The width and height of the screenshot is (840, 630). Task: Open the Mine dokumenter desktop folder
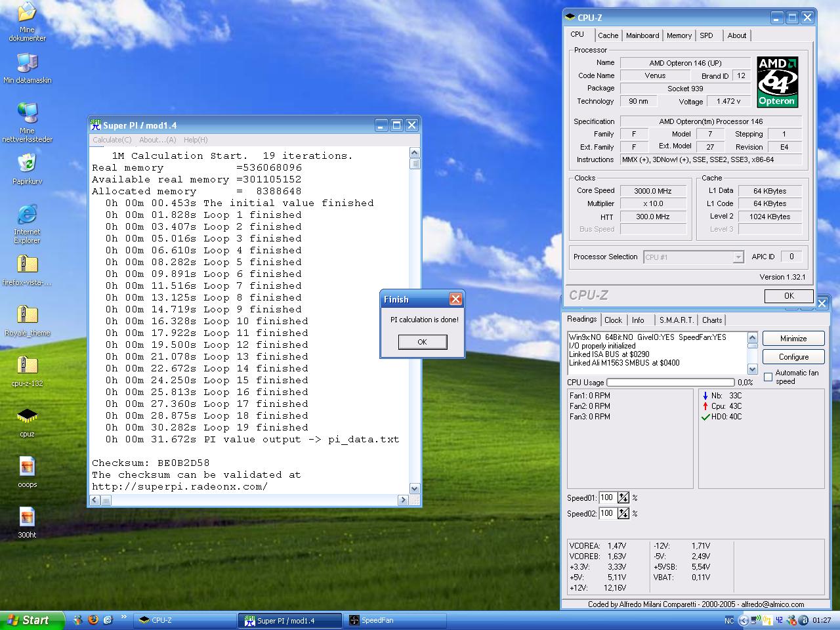tap(27, 22)
